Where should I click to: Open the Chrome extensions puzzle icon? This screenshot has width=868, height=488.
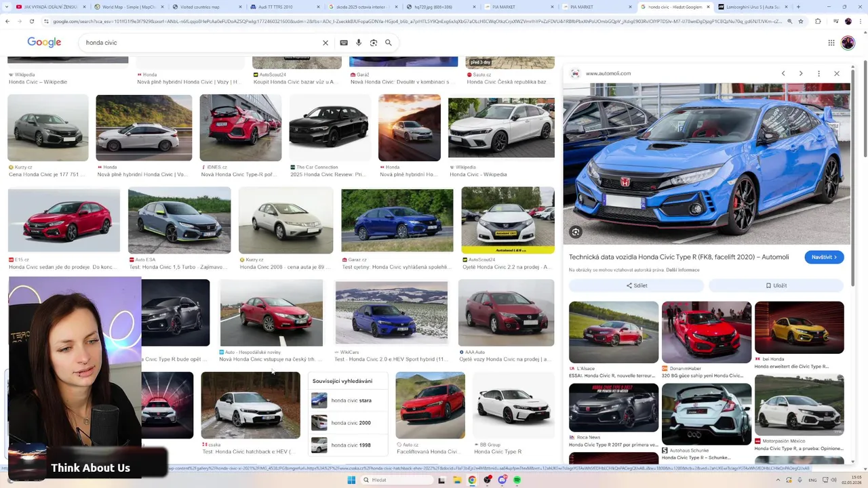(x=818, y=21)
